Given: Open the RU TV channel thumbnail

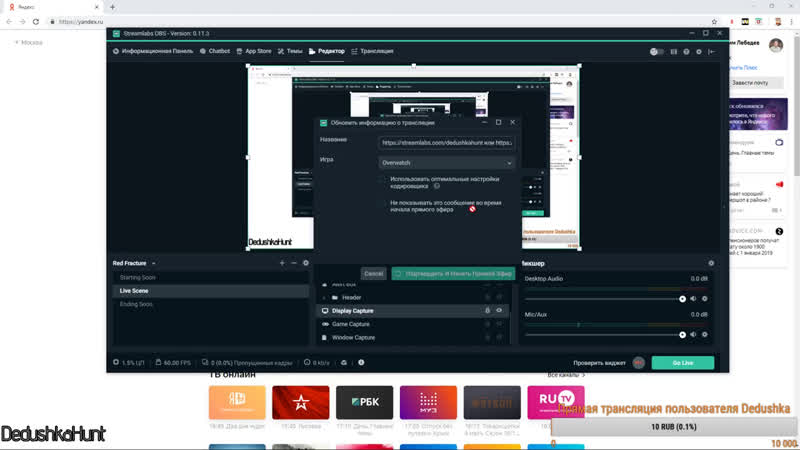Looking at the screenshot, I should coord(556,403).
